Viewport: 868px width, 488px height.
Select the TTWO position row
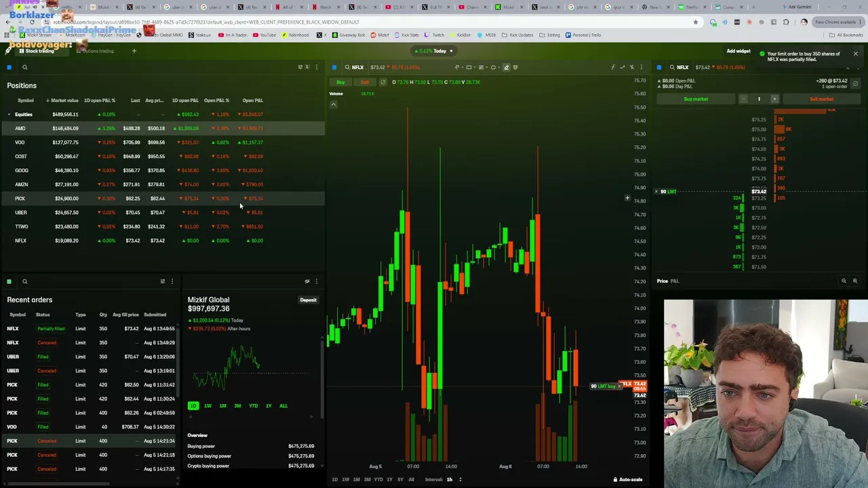pos(163,226)
